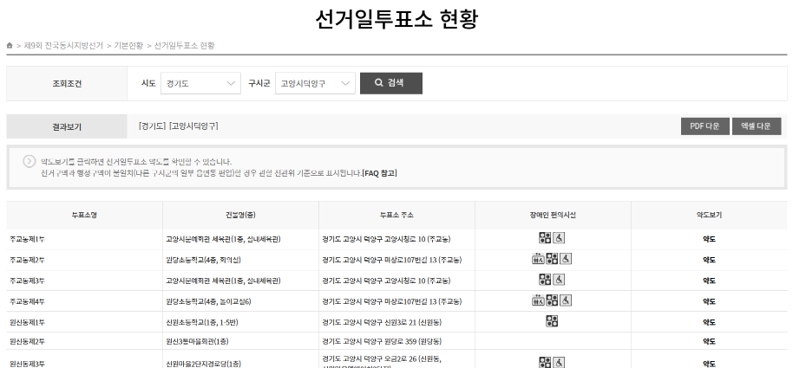Screen dimensions: 793x368
Task: Open 약도 map link for 주교동제2투
Action: click(x=709, y=260)
